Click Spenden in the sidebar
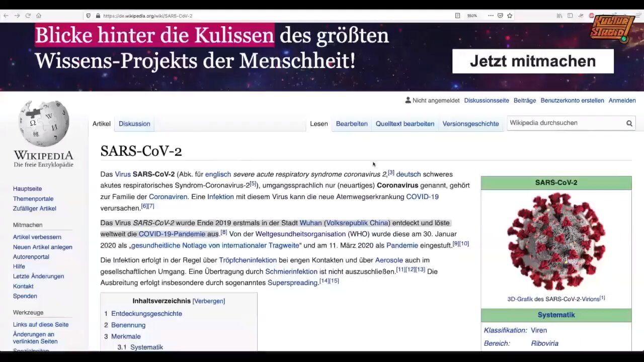This screenshot has width=644, height=362. tap(25, 296)
